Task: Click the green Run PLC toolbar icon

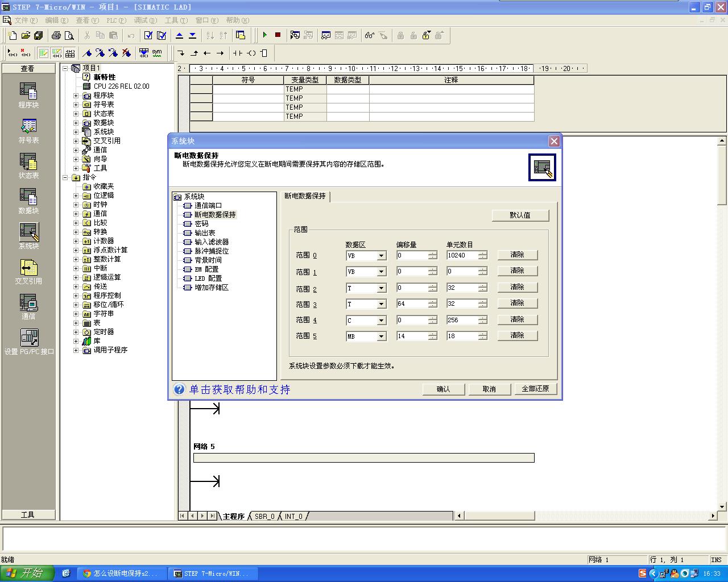Action: [x=265, y=35]
